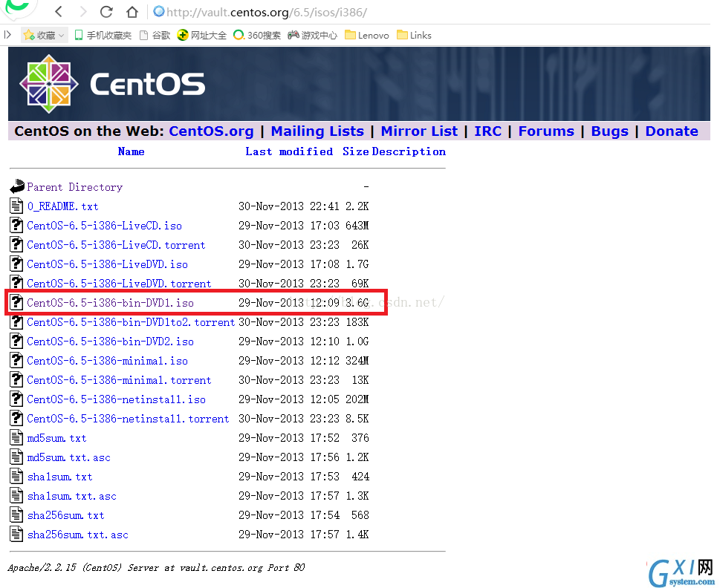Download CentOS-6.5-i386-netinstall.iso
720x588 pixels.
(116, 399)
